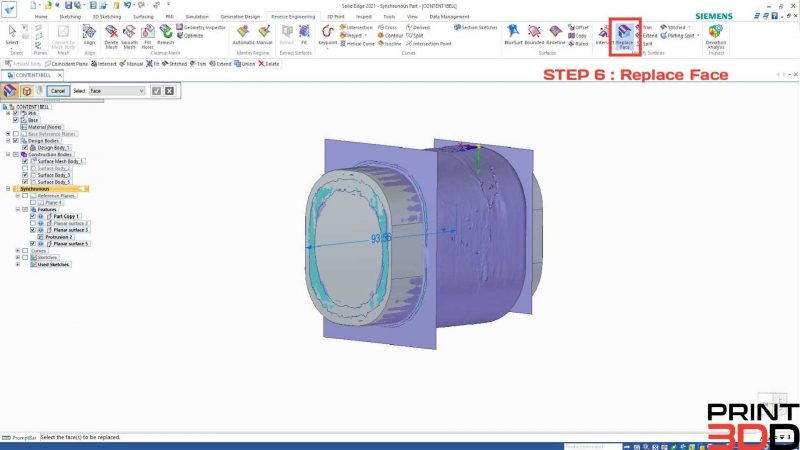Open the Select Face dropdown
Viewport: 800px width, 450px height.
tap(117, 91)
